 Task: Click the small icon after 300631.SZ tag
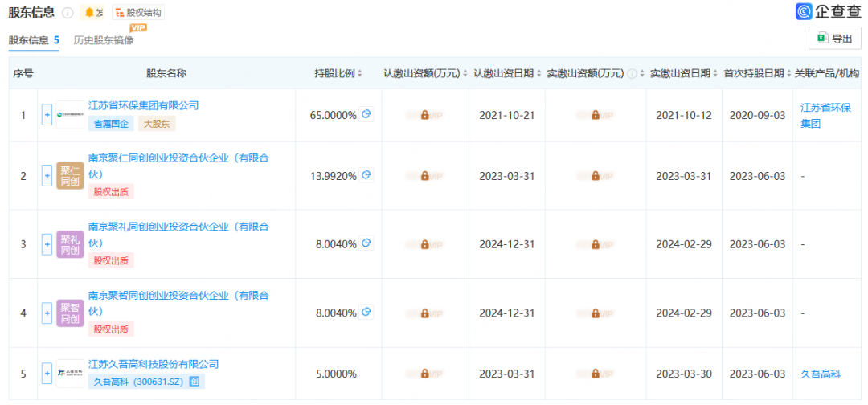(194, 381)
